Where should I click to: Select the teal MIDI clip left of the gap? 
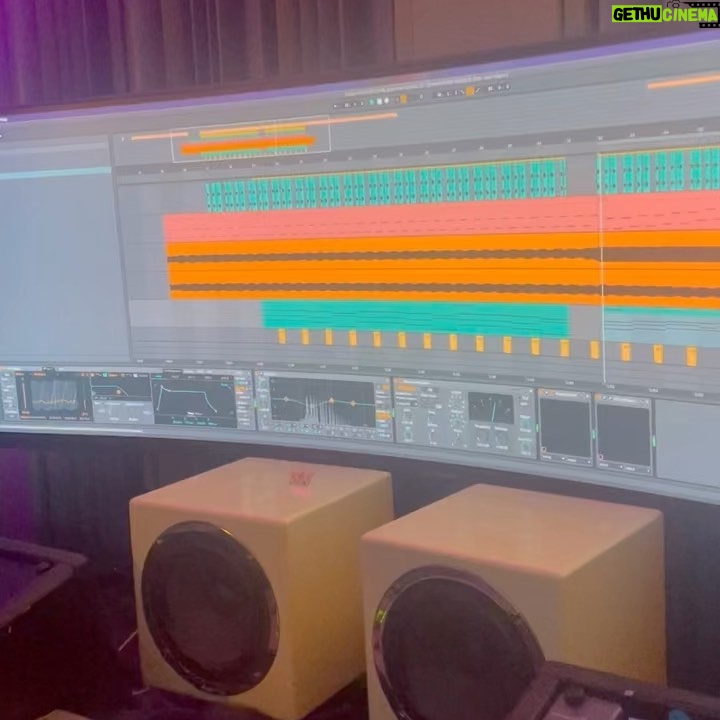[386, 185]
